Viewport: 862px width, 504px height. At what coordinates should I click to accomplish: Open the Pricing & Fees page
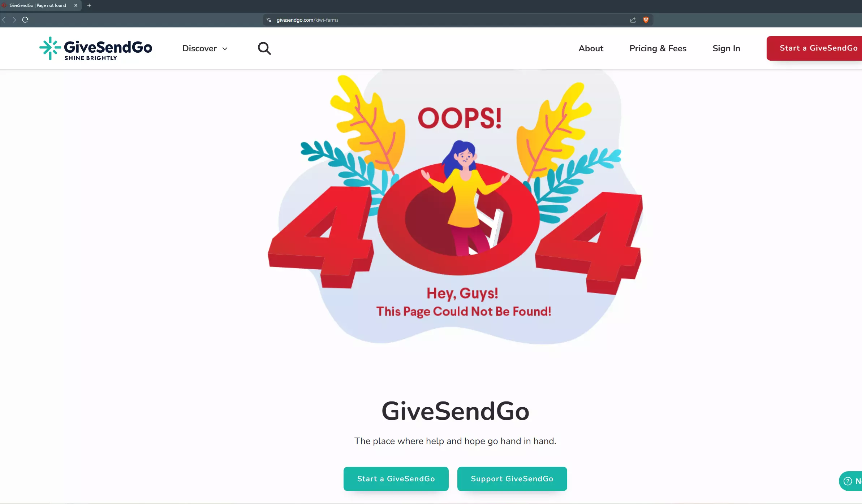click(658, 48)
